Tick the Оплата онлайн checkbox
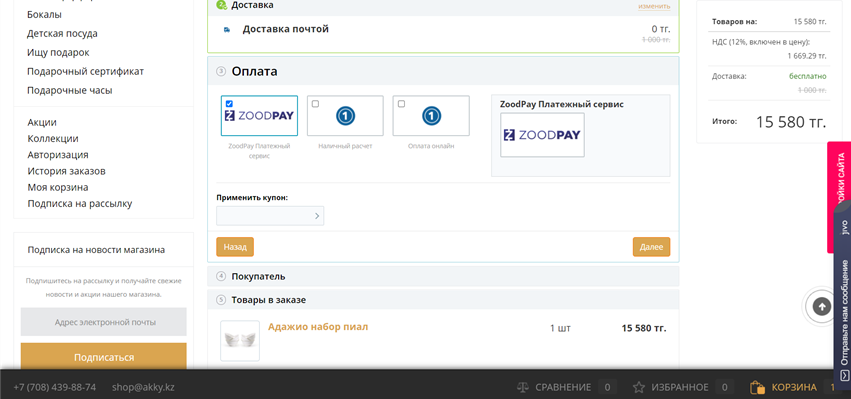The image size is (851, 399). pos(401,104)
